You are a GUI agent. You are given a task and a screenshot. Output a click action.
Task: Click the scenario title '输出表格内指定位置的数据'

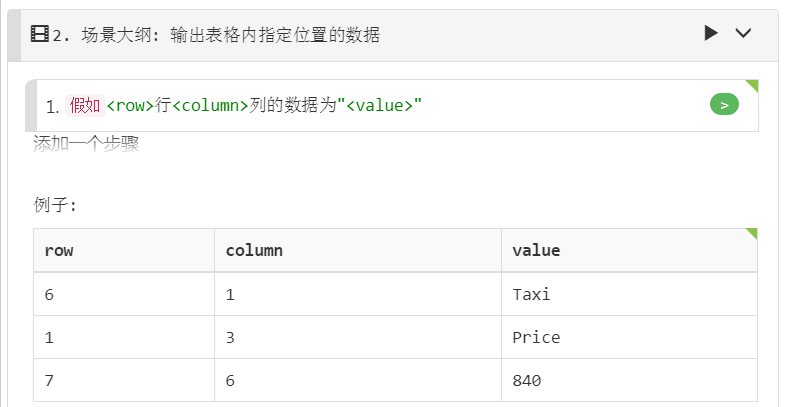click(x=275, y=35)
